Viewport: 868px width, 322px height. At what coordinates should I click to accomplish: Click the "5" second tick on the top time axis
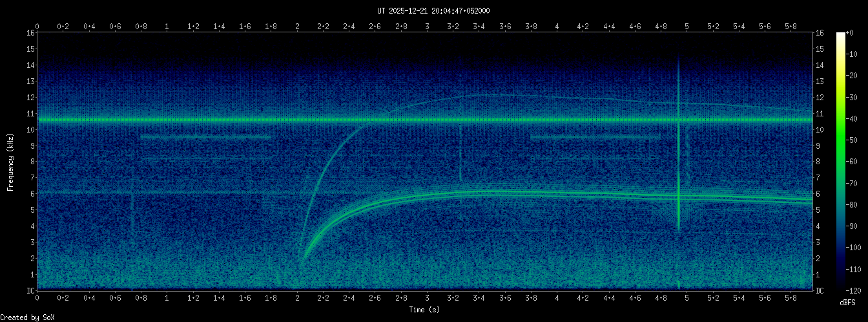click(x=687, y=27)
